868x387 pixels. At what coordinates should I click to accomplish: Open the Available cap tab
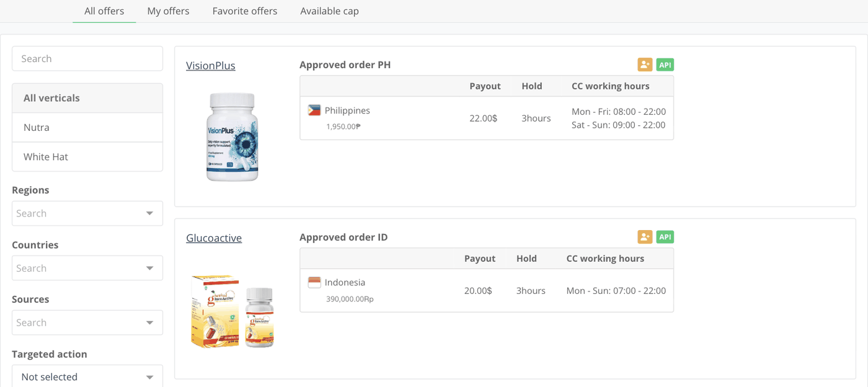pos(329,11)
